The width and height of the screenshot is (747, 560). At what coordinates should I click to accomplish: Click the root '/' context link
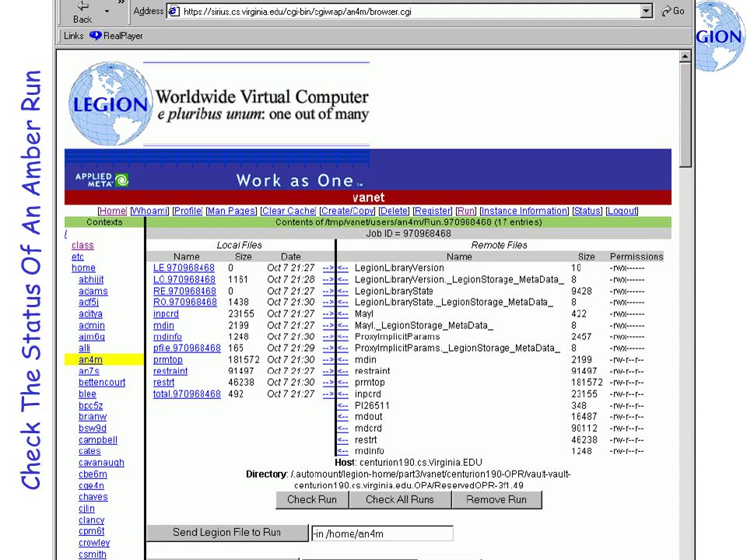(x=65, y=234)
